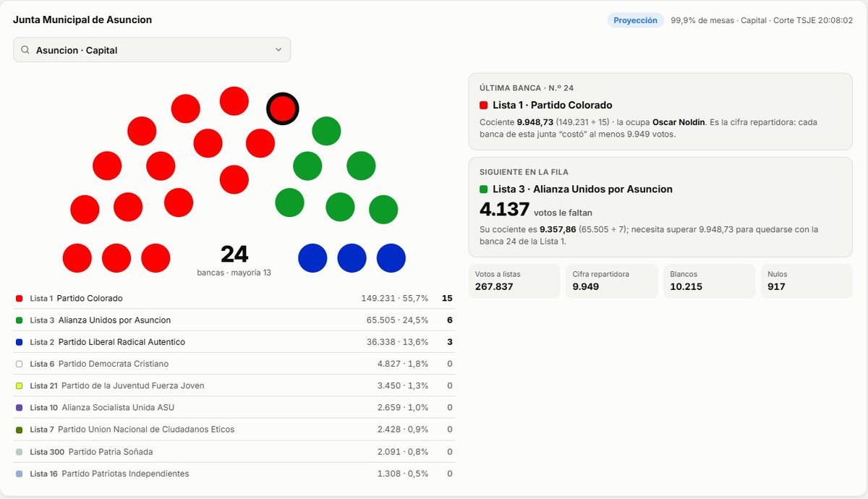Screen dimensions: 868x499
Task: Click the light blue swatch beside Lista 16
Action: pyautogui.click(x=20, y=474)
